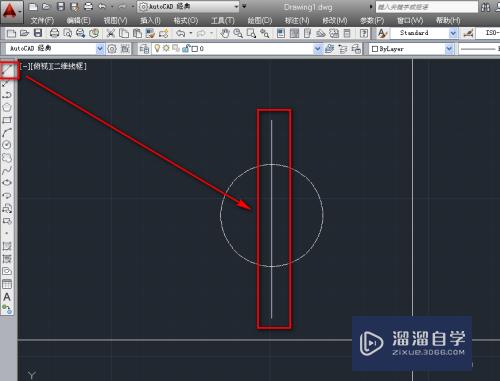
Task: Click Open folder icon in standard toolbar
Action: tap(24, 33)
